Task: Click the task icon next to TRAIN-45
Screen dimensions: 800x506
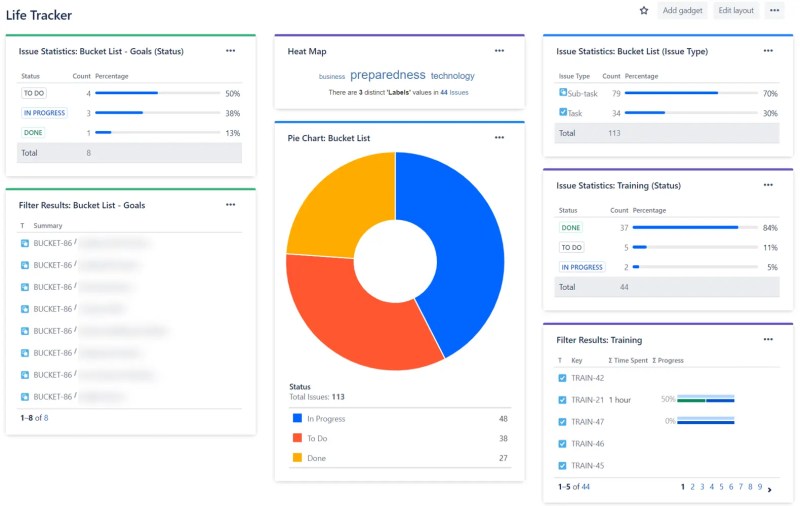Action: pyautogui.click(x=562, y=466)
